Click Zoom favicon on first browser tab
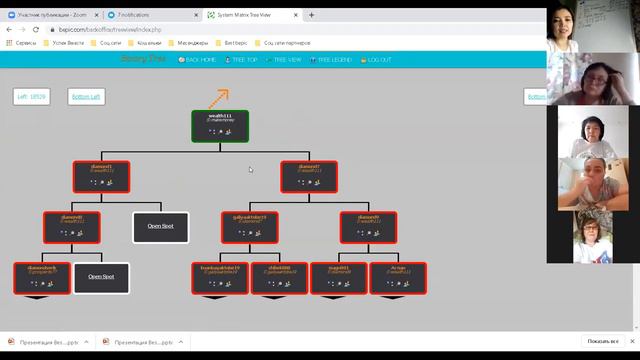 [11, 15]
